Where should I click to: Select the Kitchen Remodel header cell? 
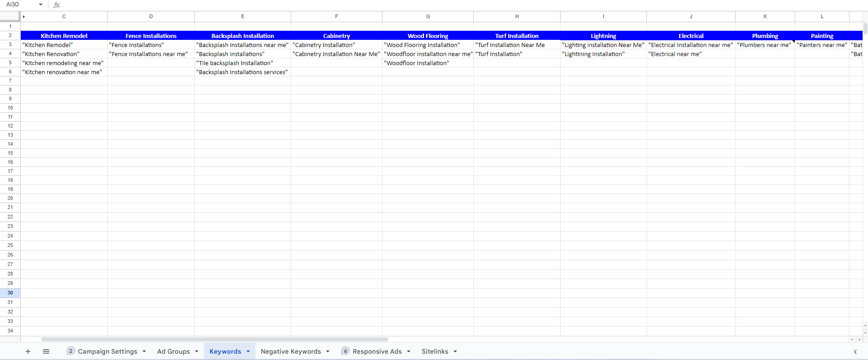pyautogui.click(x=64, y=36)
